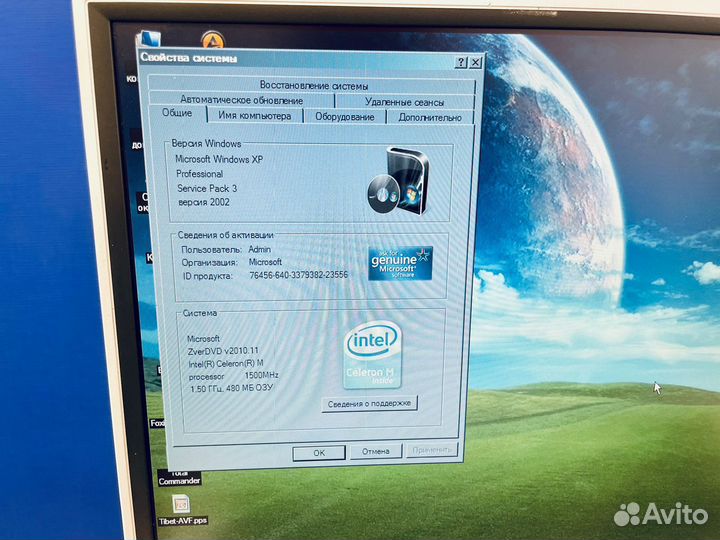Click the ZverDVD v2010.11 text
720x540 pixels.
click(x=223, y=351)
